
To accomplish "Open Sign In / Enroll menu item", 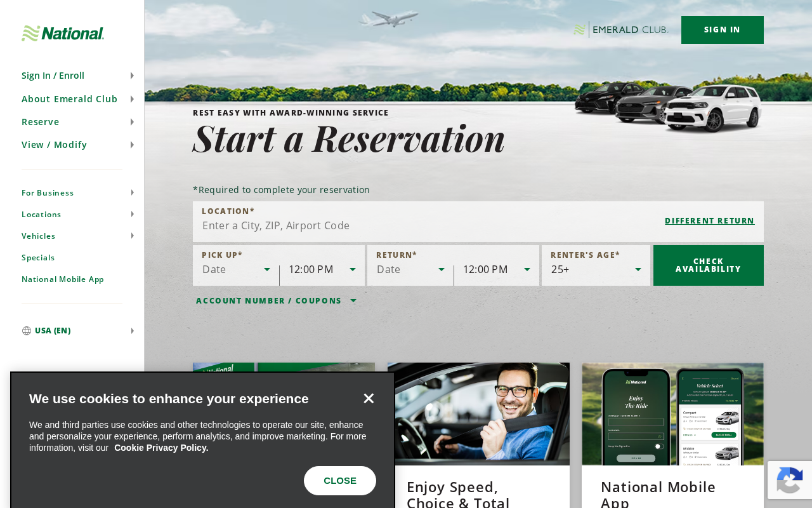I will pos(53,76).
